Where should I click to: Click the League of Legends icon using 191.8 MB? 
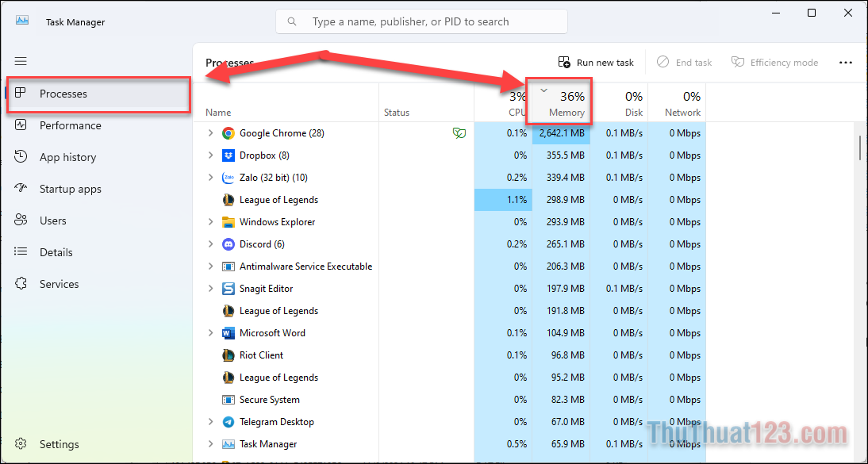click(x=228, y=311)
